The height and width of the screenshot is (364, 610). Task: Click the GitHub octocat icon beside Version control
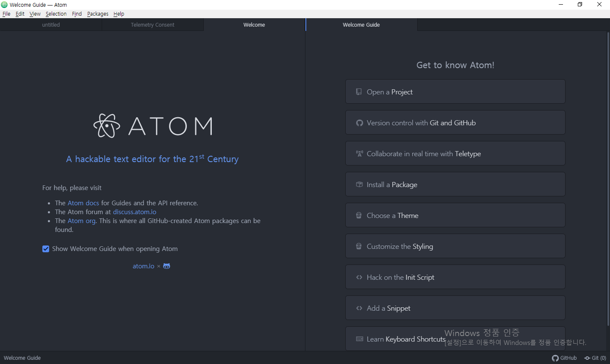(359, 123)
